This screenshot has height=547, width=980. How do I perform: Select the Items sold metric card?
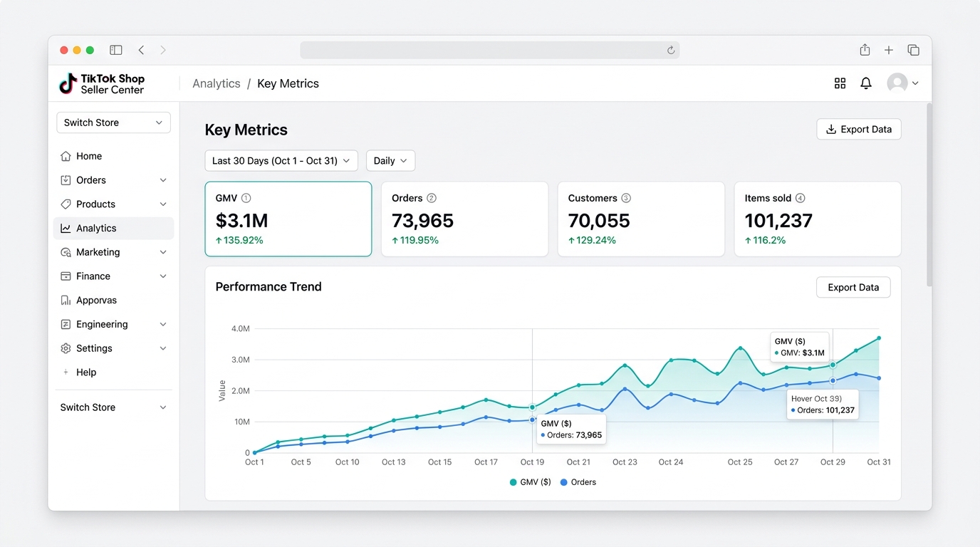[818, 219]
